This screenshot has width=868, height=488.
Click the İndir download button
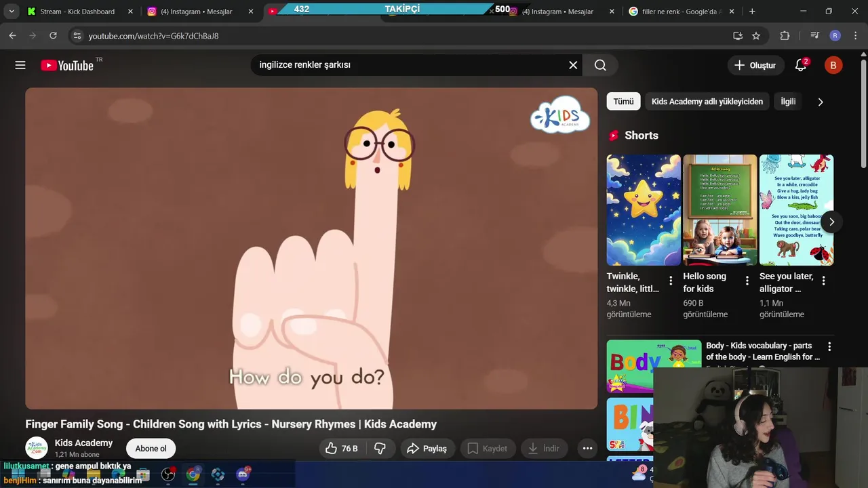pos(544,448)
